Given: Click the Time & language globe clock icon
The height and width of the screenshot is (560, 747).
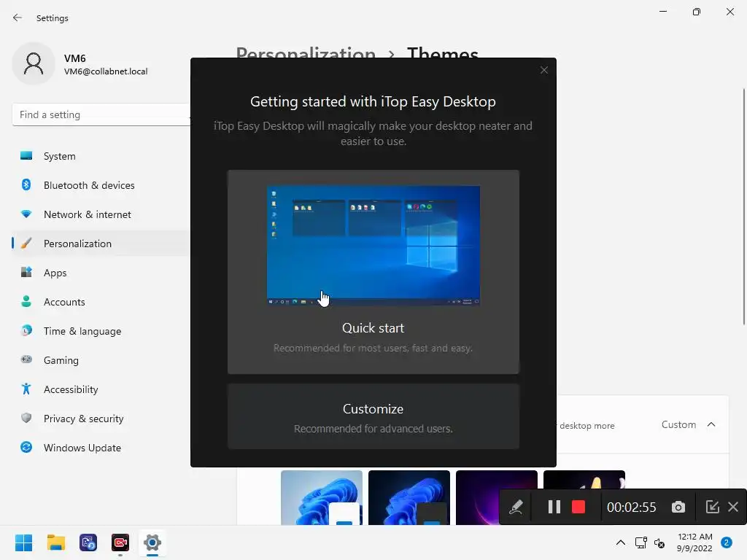Looking at the screenshot, I should coord(26,330).
